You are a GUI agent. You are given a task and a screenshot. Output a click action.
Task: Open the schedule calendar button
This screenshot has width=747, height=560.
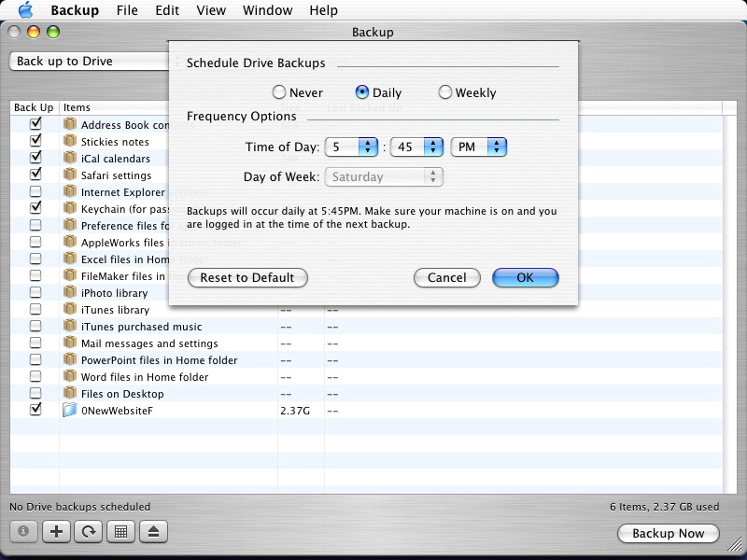120,531
